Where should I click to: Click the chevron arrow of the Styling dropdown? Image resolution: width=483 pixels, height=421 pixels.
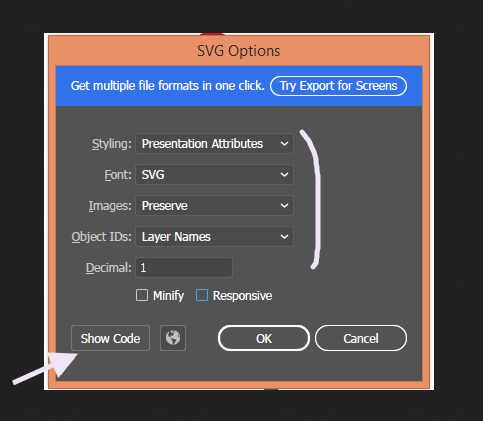click(284, 144)
